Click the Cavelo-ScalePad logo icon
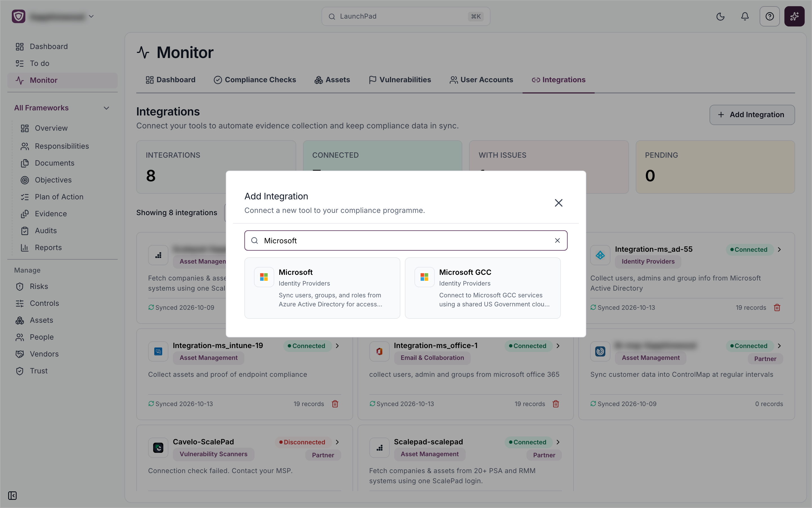 pyautogui.click(x=158, y=448)
